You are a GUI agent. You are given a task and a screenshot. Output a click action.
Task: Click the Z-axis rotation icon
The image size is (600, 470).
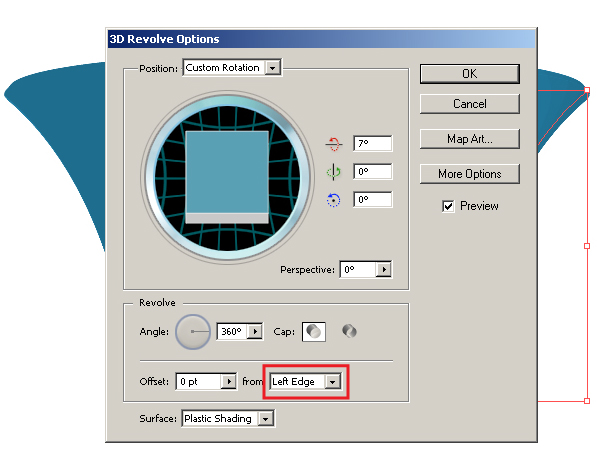coord(333,200)
